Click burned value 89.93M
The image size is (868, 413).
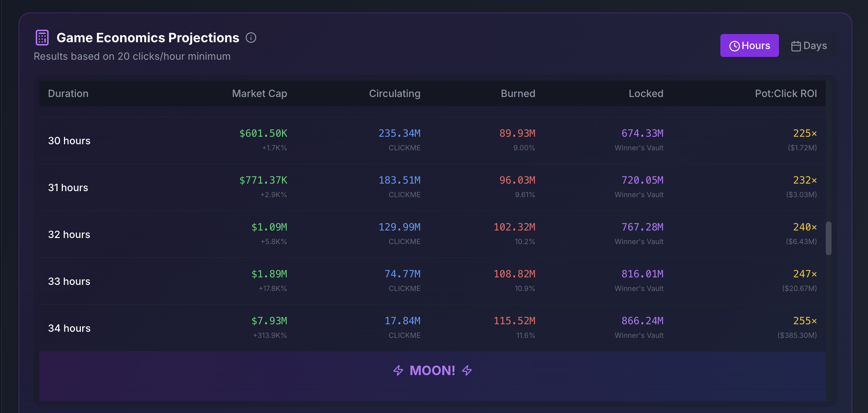[x=517, y=133]
